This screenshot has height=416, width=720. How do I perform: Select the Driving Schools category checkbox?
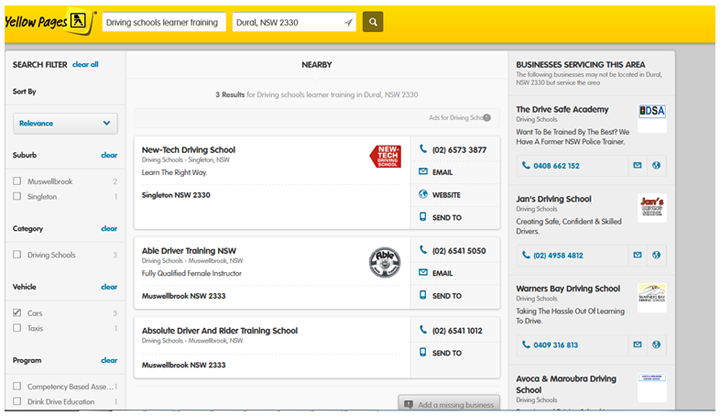coord(17,255)
